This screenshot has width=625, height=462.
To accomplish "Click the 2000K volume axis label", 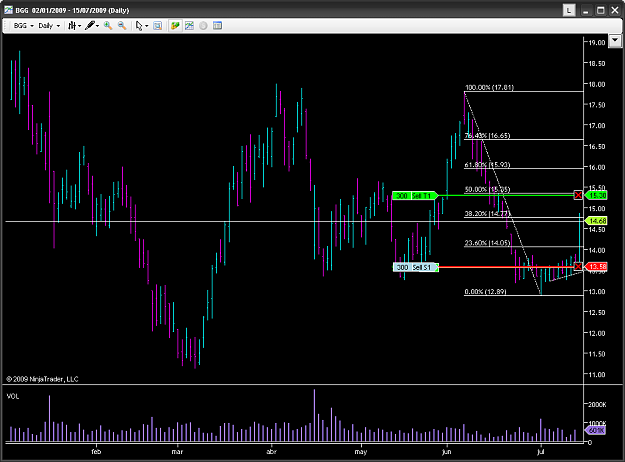I will pyautogui.click(x=597, y=404).
